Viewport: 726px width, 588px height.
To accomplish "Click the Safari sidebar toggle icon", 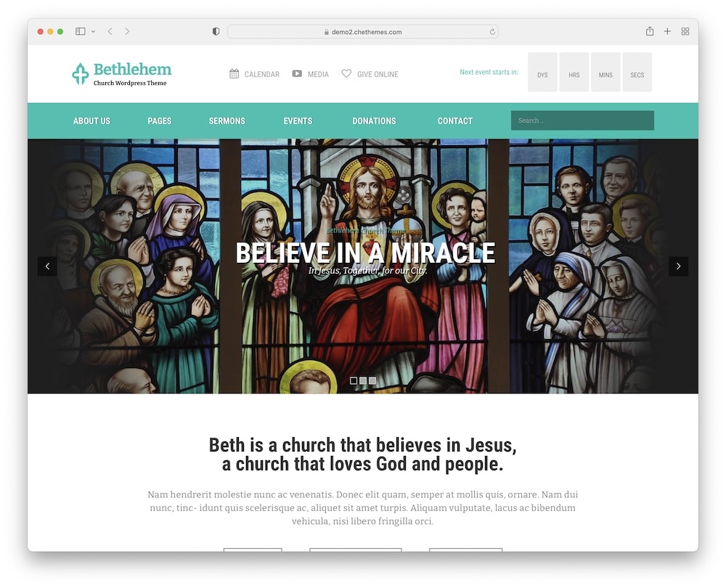I will 81,31.
